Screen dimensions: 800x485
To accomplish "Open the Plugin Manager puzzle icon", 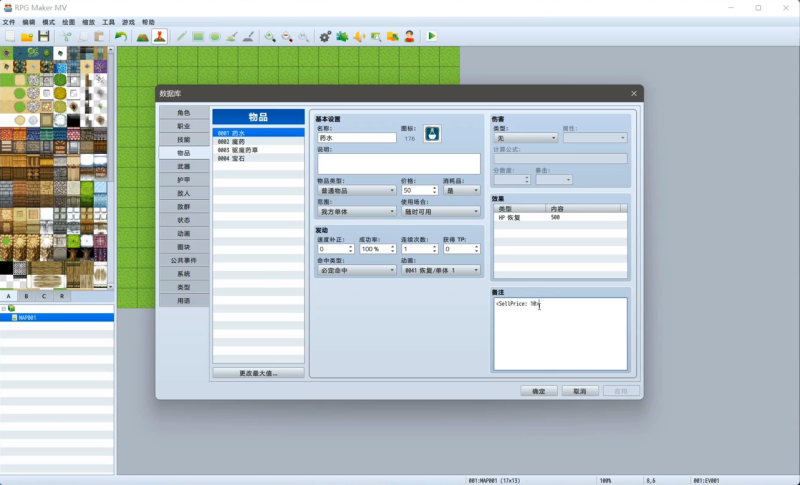I will pyautogui.click(x=342, y=36).
